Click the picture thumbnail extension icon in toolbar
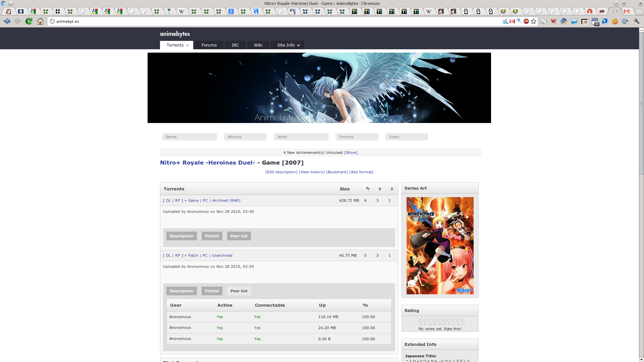Screen dimensions: 644x362 (584, 21)
